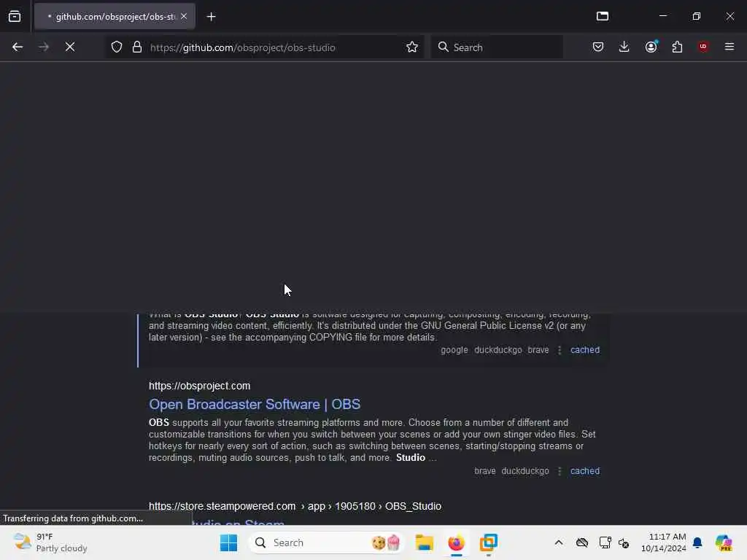Open the tracking protection shield icon

[x=117, y=47]
